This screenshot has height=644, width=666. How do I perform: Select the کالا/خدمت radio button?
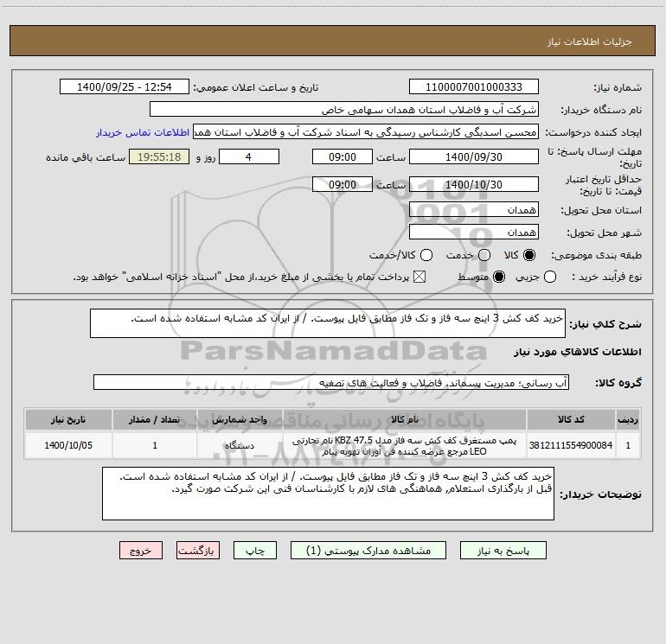426,255
